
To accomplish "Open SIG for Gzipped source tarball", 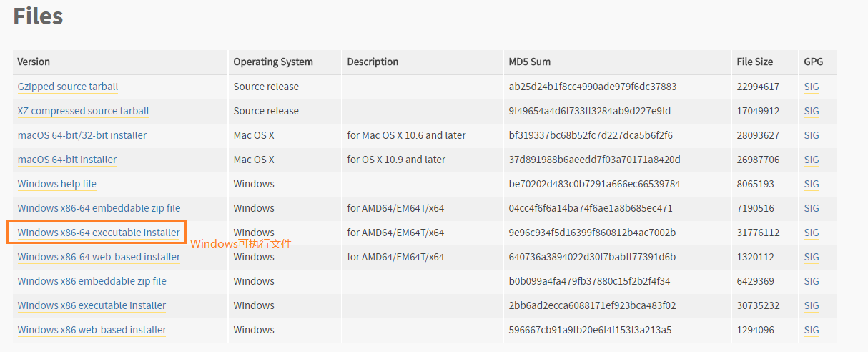I will [x=812, y=87].
